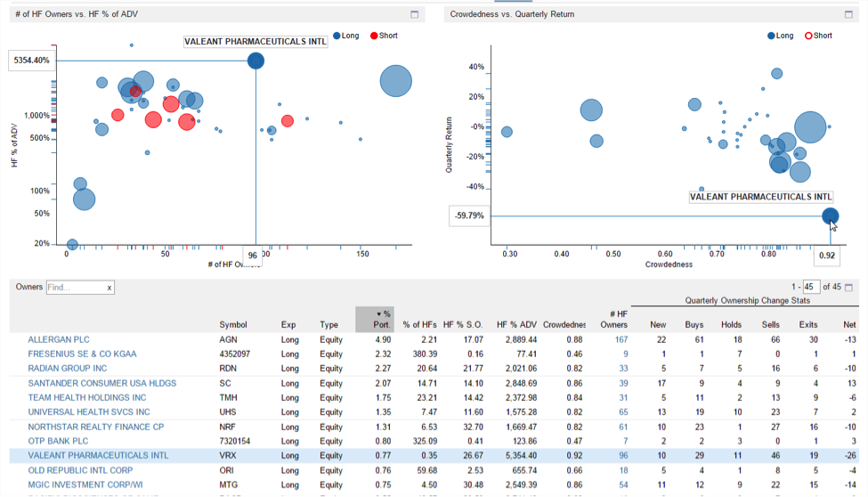Viewport: 868px width, 497px height.
Task: Maximize the Crowdedness vs. Quarterly Return panel
Action: (x=848, y=14)
